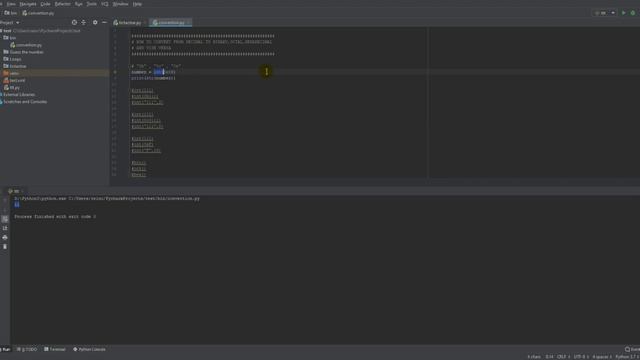Open the Event Log in status bar
640x360 pixels.
pos(632,349)
